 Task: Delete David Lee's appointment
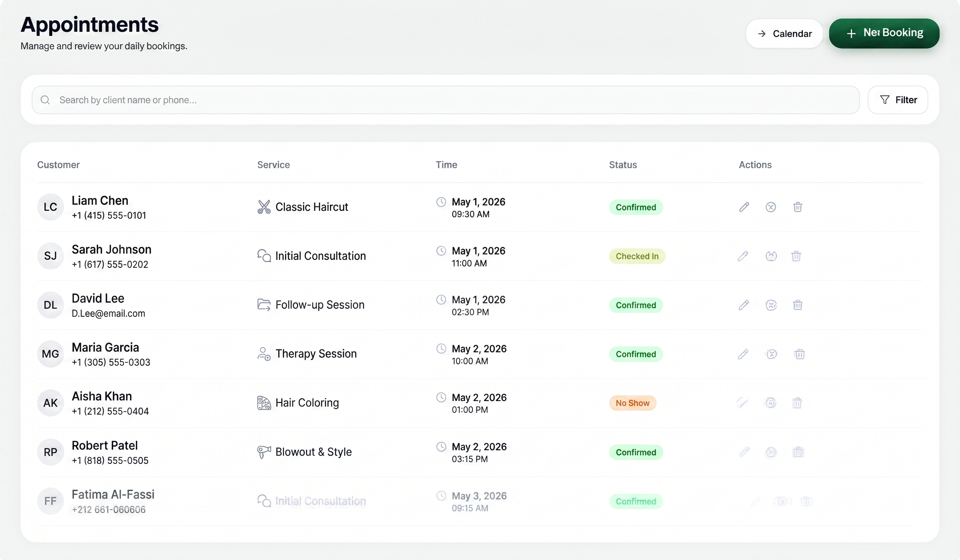click(x=798, y=305)
